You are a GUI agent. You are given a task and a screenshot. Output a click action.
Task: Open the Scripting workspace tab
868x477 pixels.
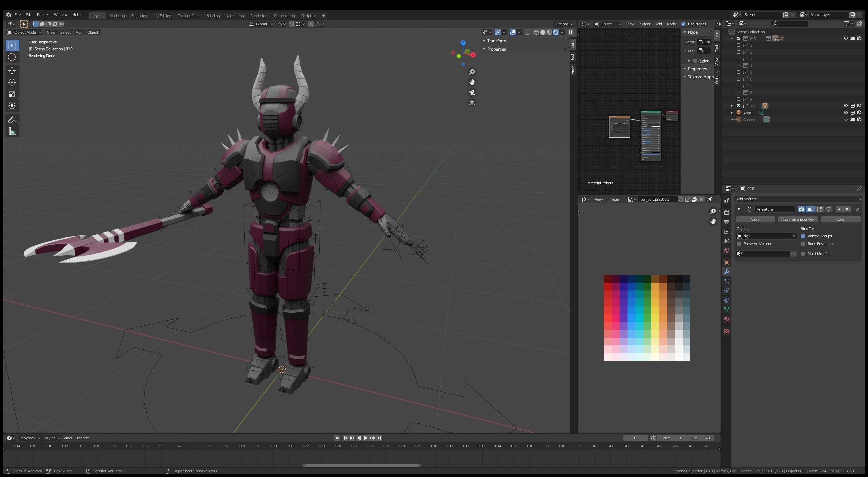click(x=309, y=16)
